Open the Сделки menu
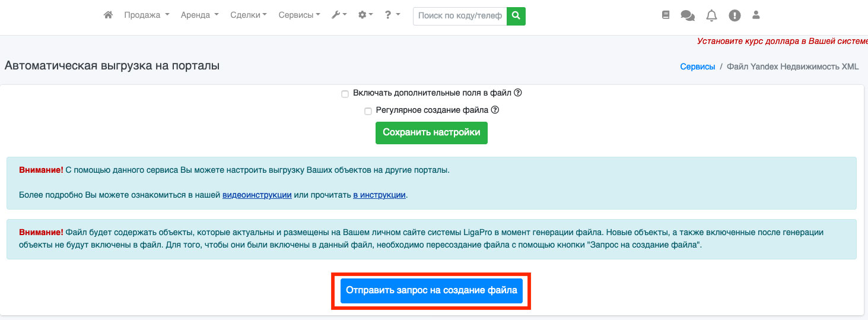This screenshot has width=868, height=320. click(248, 15)
